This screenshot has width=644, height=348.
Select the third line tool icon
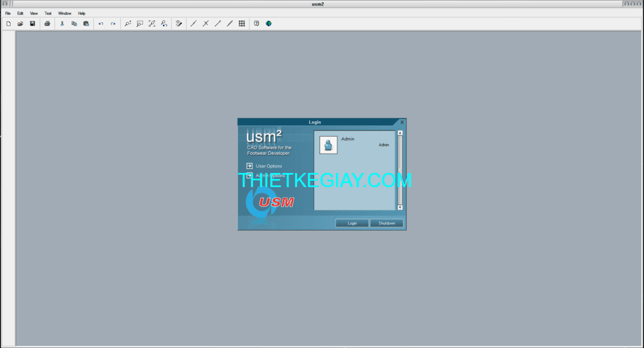217,23
